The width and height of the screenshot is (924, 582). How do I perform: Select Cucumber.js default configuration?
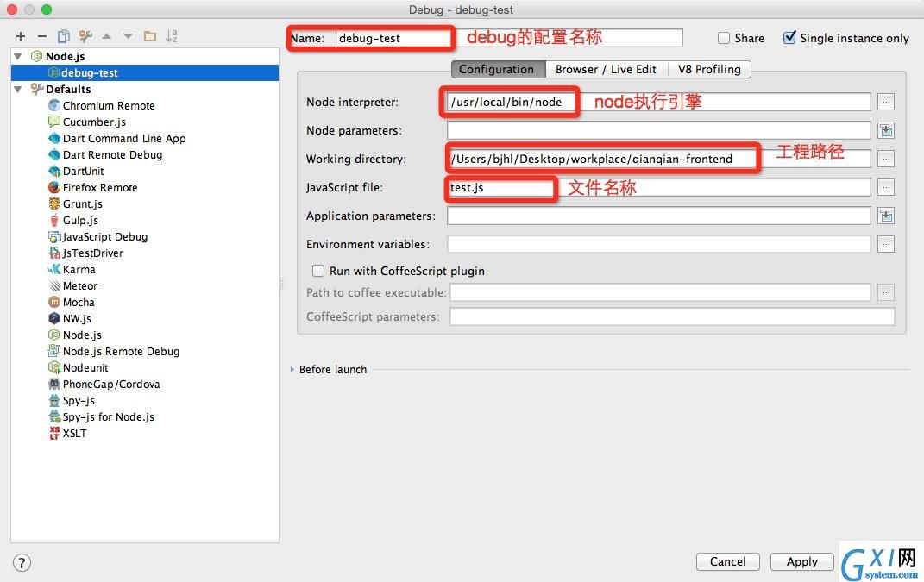tap(94, 122)
